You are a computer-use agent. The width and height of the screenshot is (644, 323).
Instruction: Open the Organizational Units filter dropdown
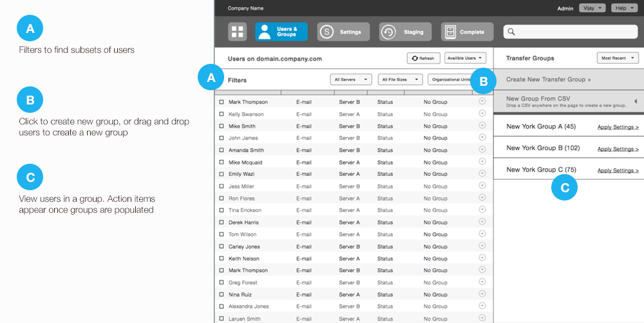pyautogui.click(x=451, y=80)
